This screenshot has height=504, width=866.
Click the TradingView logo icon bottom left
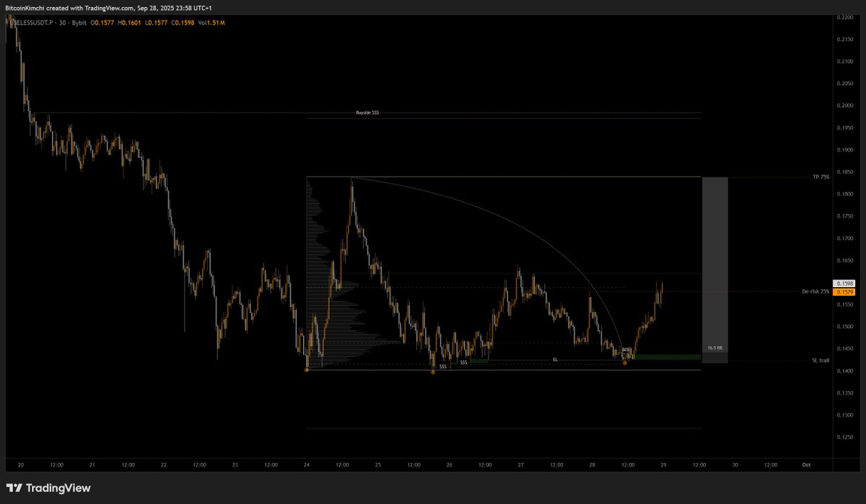coord(14,488)
